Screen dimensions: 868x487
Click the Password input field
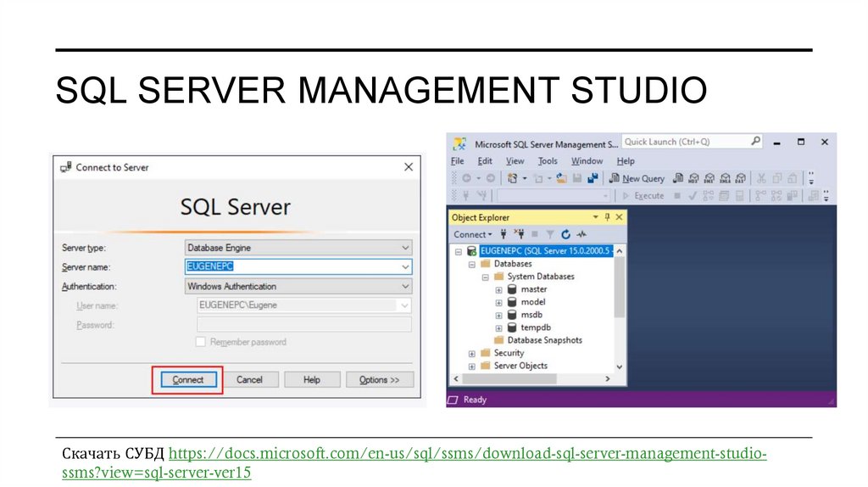click(304, 325)
